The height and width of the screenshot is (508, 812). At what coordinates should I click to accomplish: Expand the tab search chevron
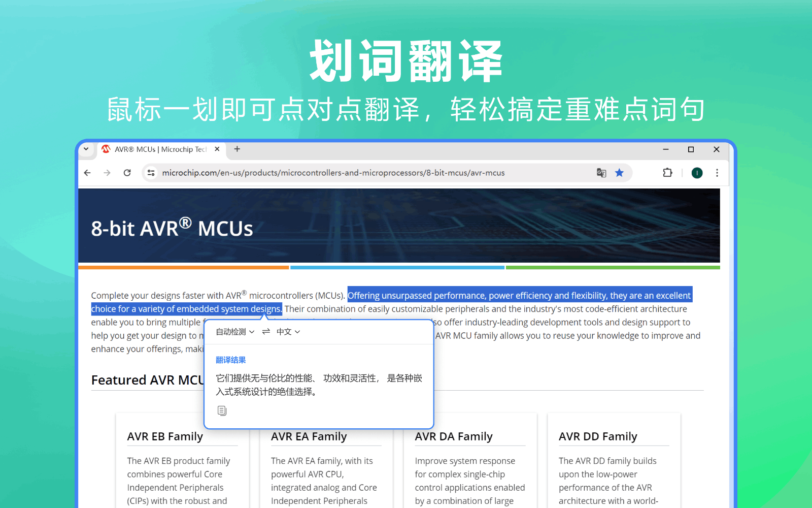[86, 149]
